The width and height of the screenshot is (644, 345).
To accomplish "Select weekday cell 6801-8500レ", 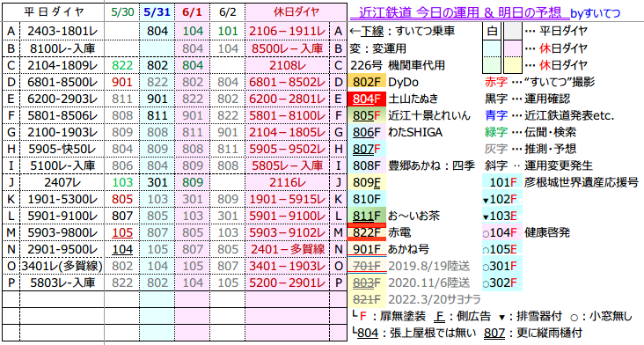I will point(62,82).
